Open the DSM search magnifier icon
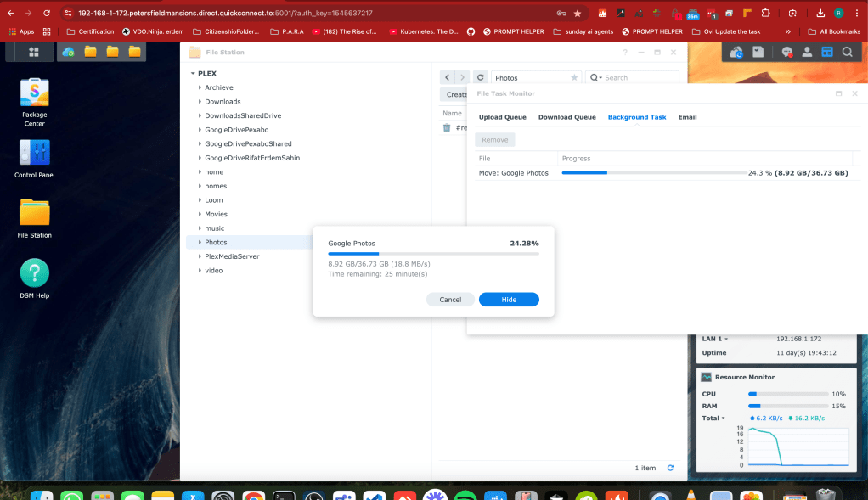Viewport: 868px width, 500px height. [x=848, y=52]
